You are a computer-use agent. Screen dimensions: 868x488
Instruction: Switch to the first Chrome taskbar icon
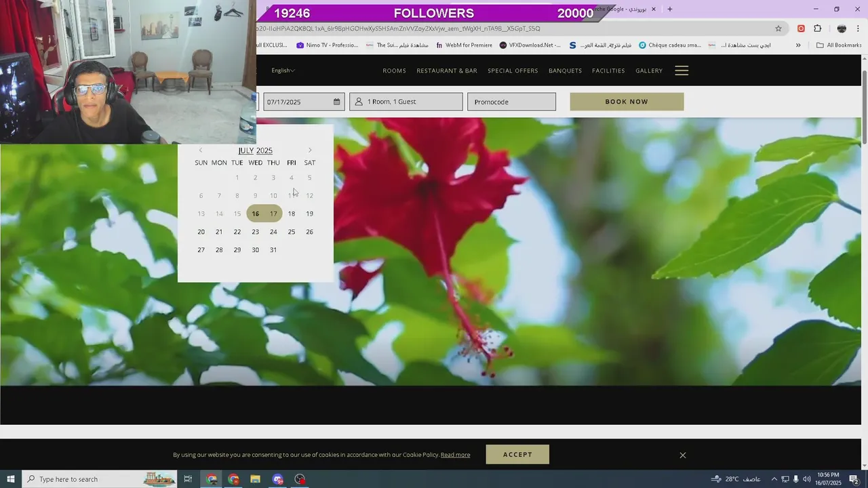(212, 479)
